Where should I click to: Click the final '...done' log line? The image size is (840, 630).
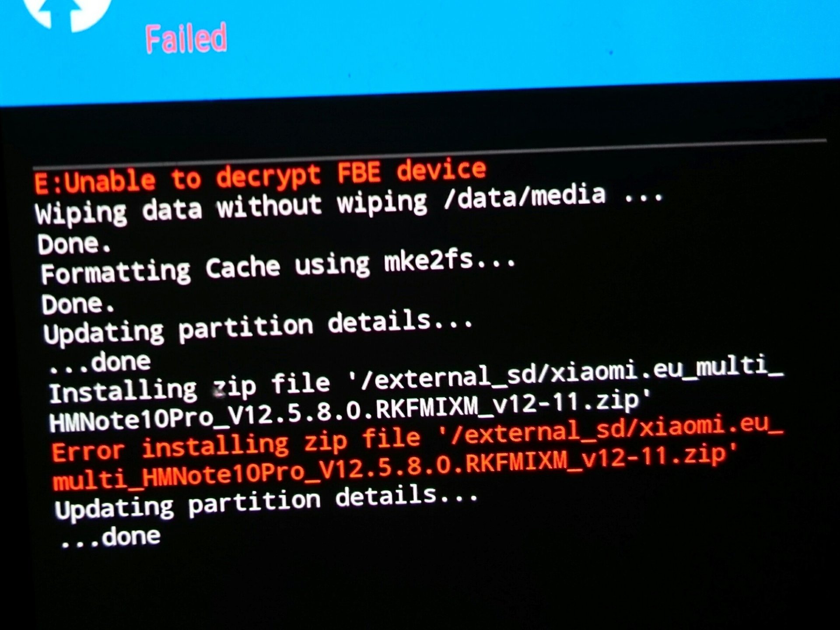pos(110,538)
